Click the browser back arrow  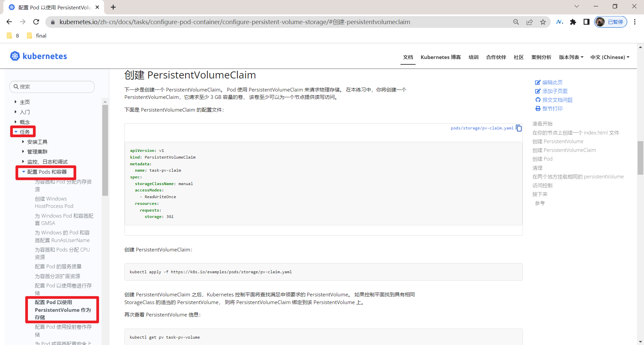pyautogui.click(x=9, y=22)
